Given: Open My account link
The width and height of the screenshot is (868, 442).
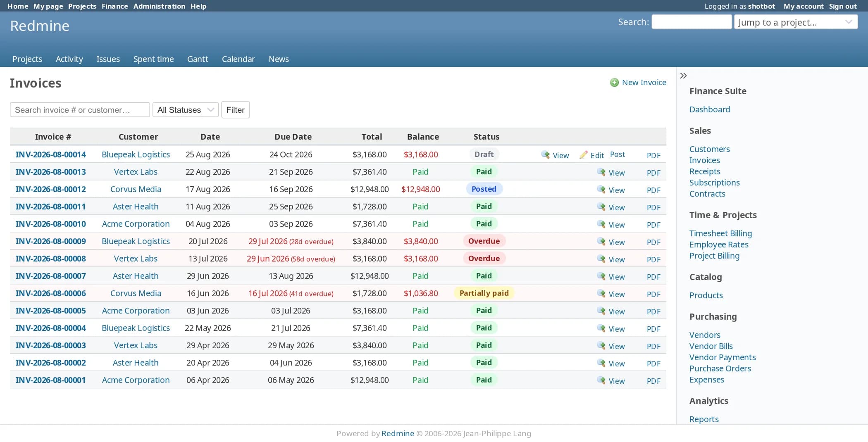Looking at the screenshot, I should [x=804, y=6].
